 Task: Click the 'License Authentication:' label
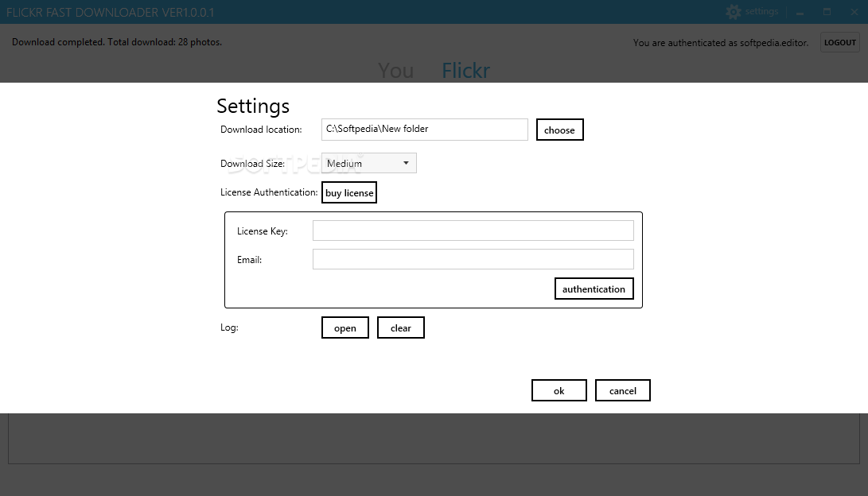(x=269, y=192)
